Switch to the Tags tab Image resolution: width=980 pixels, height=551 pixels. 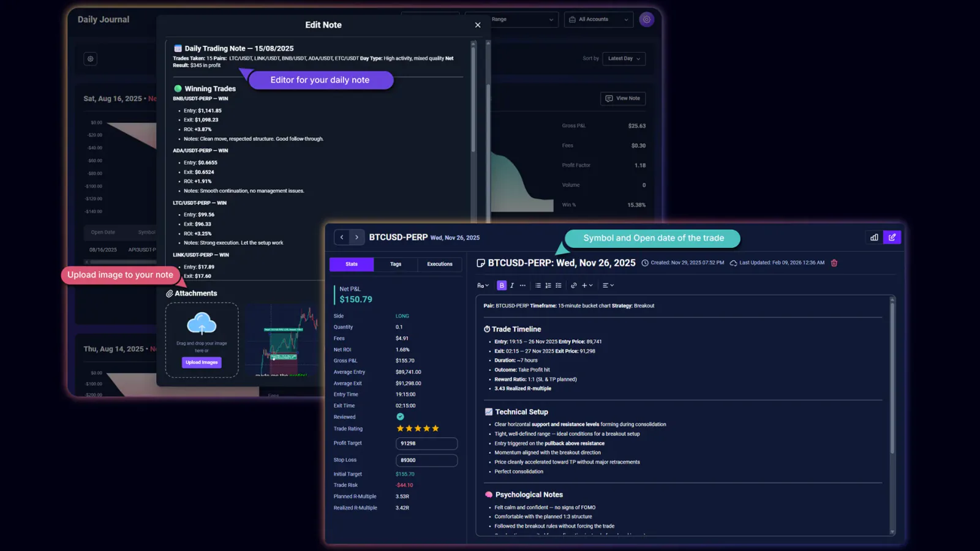pos(395,264)
